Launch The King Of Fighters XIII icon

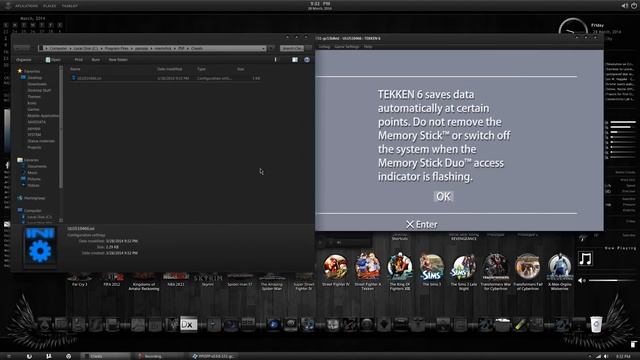400,271
